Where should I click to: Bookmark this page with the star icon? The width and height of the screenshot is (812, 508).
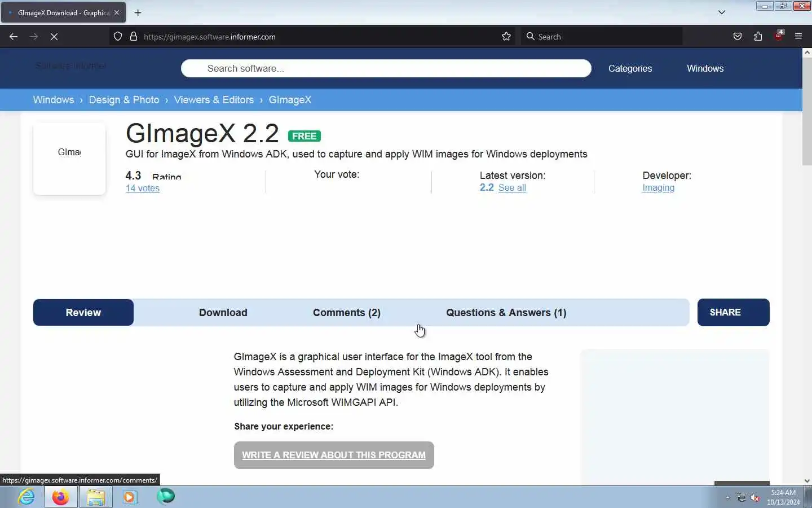click(x=506, y=37)
